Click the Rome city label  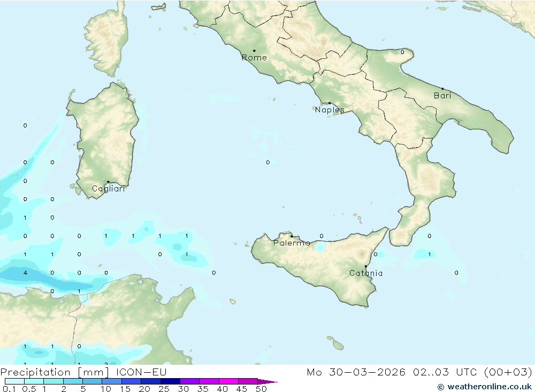pos(254,58)
